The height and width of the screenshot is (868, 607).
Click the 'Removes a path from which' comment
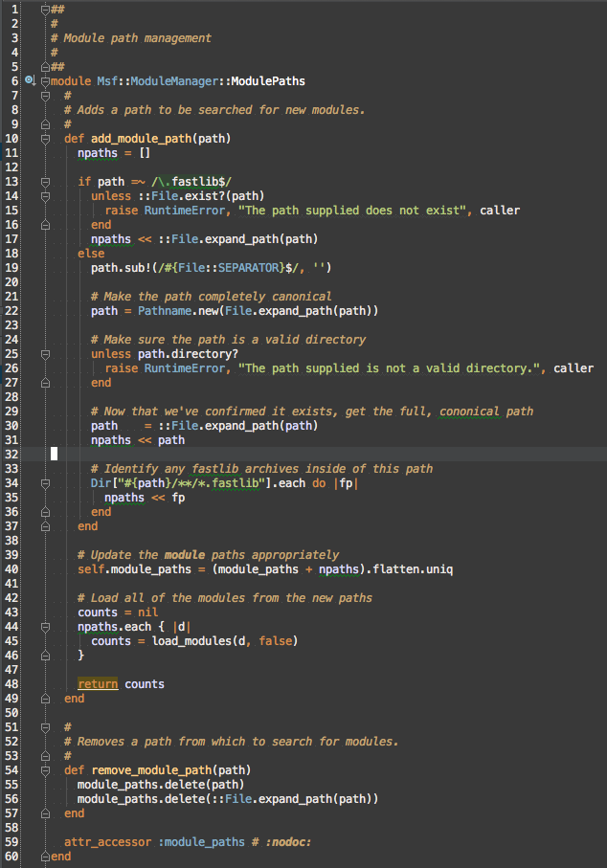point(231,742)
